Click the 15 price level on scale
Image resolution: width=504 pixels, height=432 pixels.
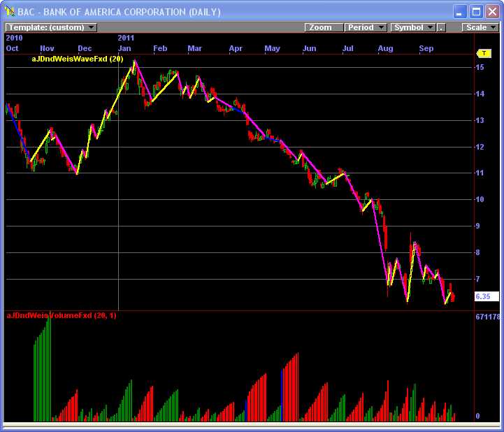click(480, 67)
